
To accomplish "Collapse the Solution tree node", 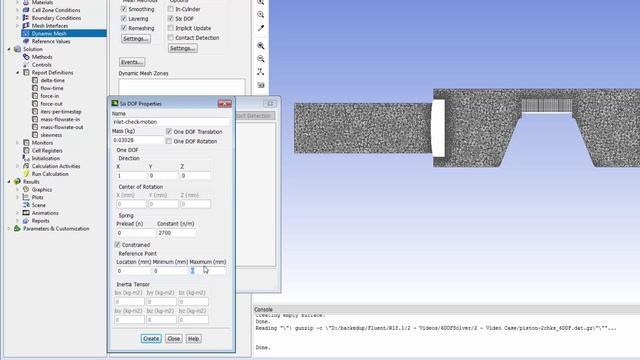I will coord(9,49).
